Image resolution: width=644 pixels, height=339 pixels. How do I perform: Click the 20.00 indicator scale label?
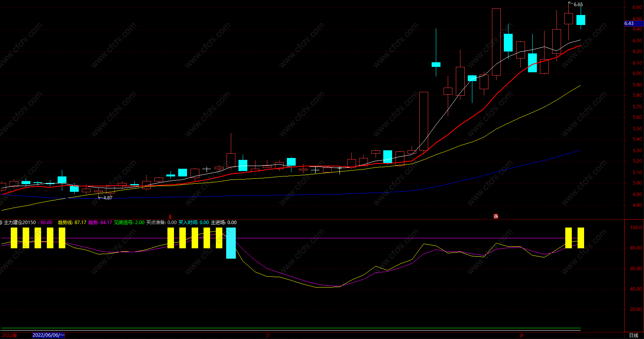point(636,309)
